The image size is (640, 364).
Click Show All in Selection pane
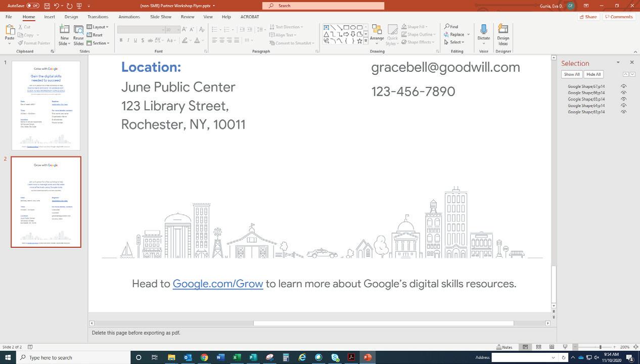(572, 74)
